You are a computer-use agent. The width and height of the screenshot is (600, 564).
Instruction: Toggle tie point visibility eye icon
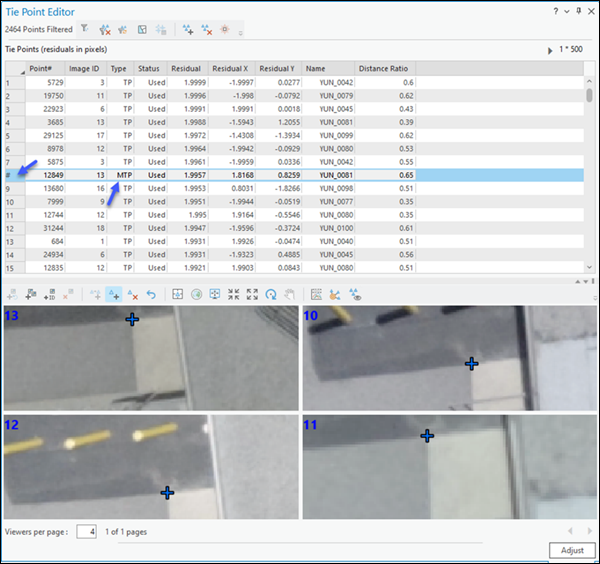coord(355,294)
